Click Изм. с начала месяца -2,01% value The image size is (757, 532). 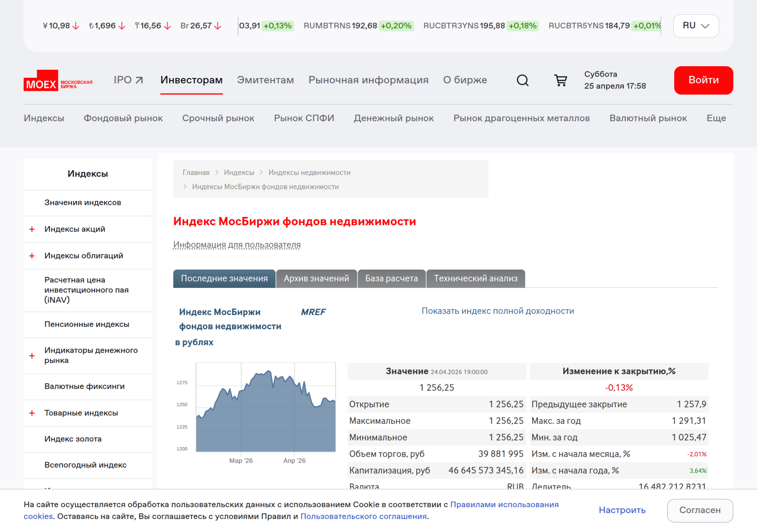(697, 454)
